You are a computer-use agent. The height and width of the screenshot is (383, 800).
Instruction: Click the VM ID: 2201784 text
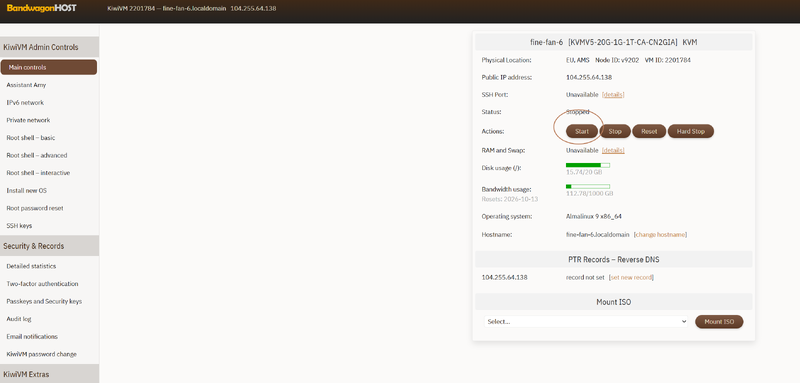(x=668, y=60)
